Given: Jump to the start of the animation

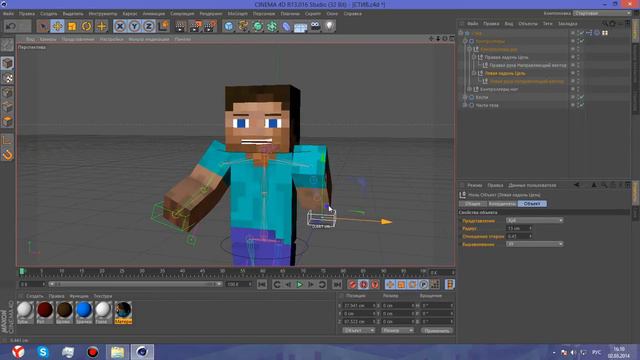Looking at the screenshot, I should tap(262, 284).
